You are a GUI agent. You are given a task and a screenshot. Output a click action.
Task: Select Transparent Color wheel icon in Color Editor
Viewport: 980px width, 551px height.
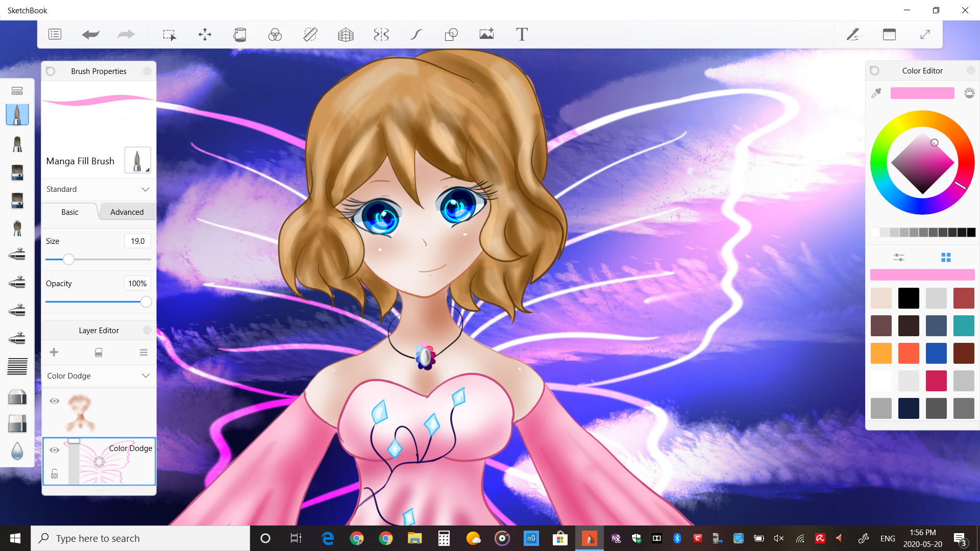point(969,93)
